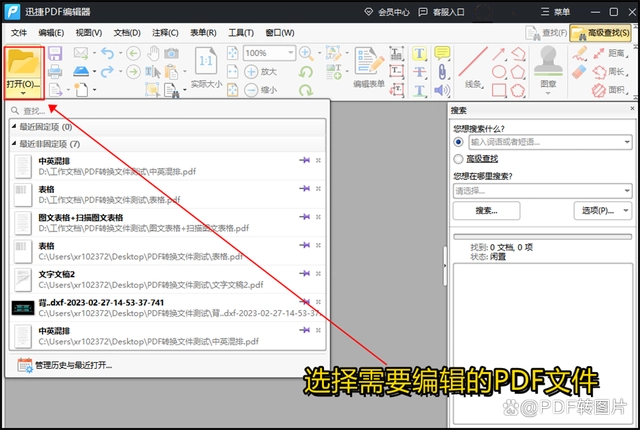Image resolution: width=640 pixels, height=430 pixels.
Task: Click the Edit Form (编辑表单) icon
Action: [x=369, y=61]
